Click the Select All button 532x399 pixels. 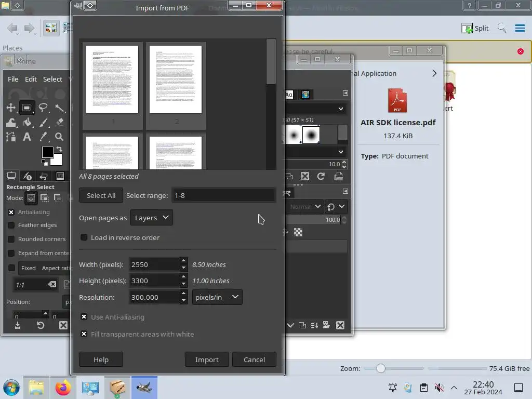click(101, 195)
